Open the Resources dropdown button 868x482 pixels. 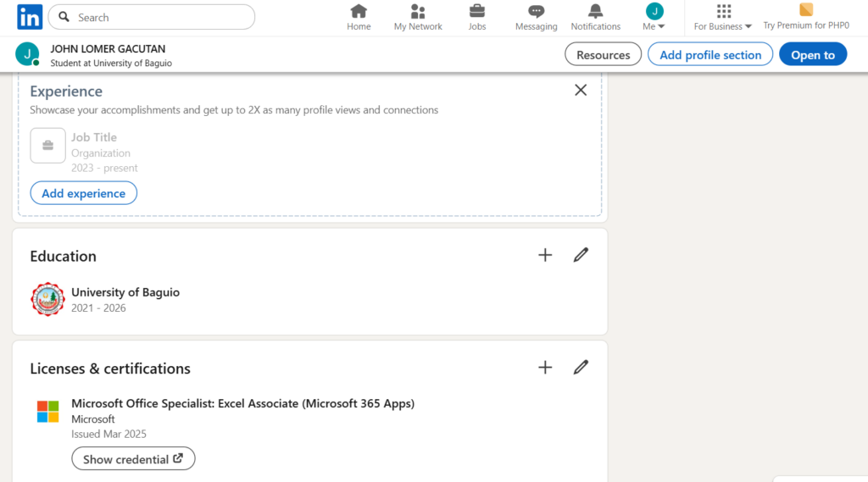pos(603,55)
